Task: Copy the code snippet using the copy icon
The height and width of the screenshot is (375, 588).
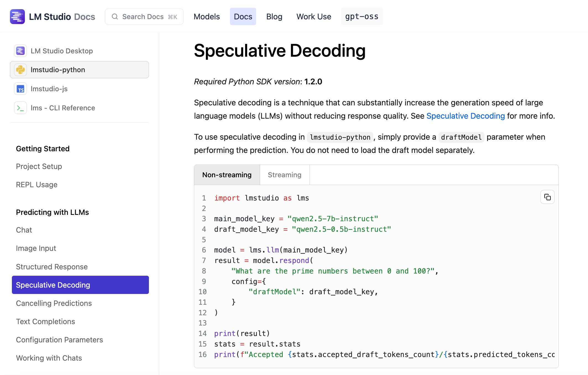Action: tap(547, 197)
